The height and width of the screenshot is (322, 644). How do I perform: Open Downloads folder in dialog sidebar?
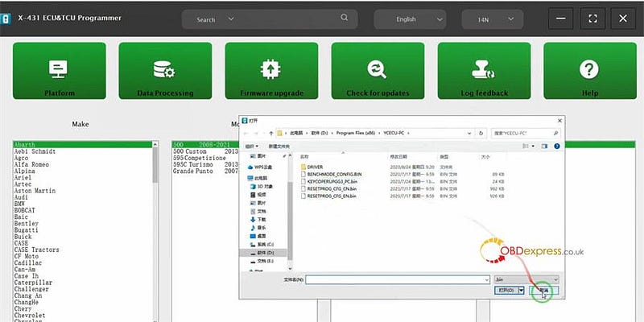pos(258,220)
